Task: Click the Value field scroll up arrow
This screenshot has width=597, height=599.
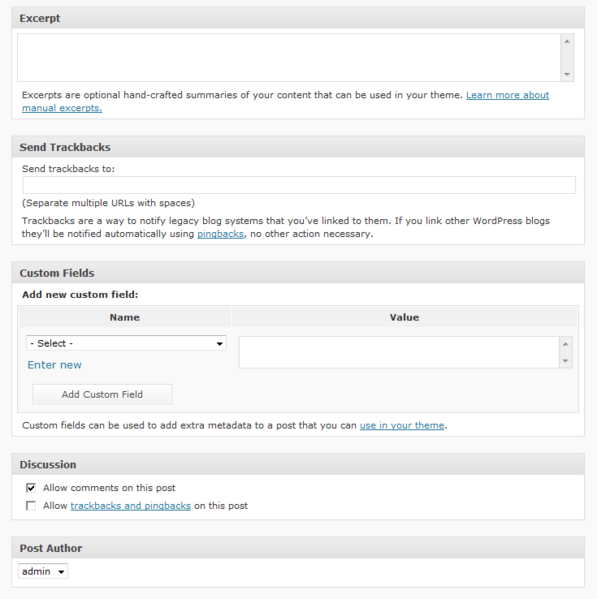Action: 566,344
